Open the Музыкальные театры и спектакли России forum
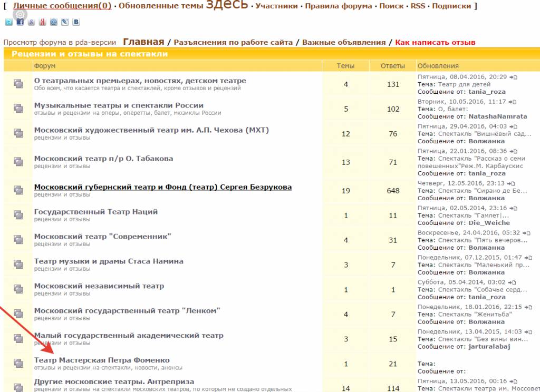The height and width of the screenshot is (392, 540). (x=119, y=105)
